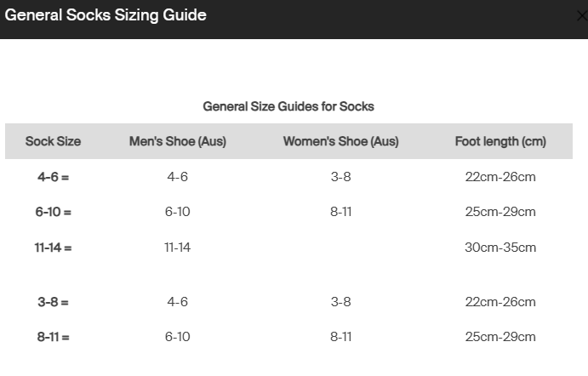The height and width of the screenshot is (376, 588).
Task: Click the General Size Guides for Socks heading
Action: [288, 106]
